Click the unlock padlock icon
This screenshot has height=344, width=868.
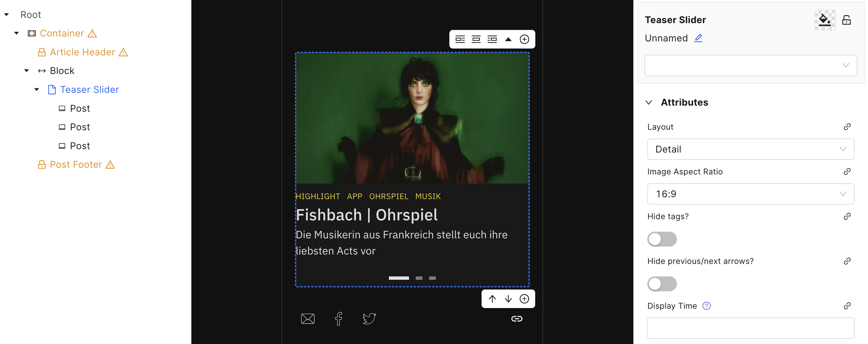tap(846, 20)
